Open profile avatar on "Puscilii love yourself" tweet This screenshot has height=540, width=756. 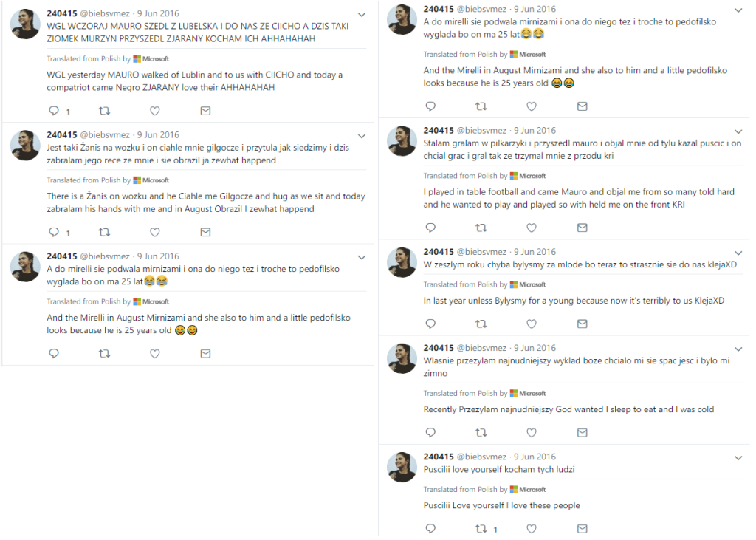pyautogui.click(x=402, y=467)
